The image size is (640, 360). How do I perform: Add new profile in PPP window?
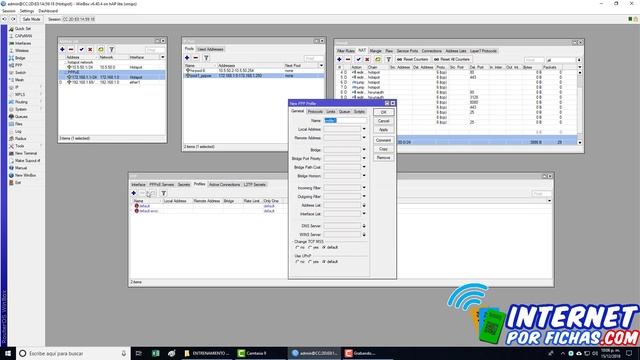(133, 193)
